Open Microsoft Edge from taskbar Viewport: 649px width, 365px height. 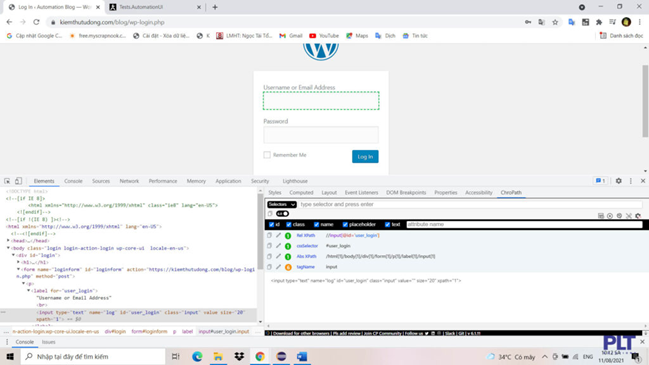pos(197,356)
